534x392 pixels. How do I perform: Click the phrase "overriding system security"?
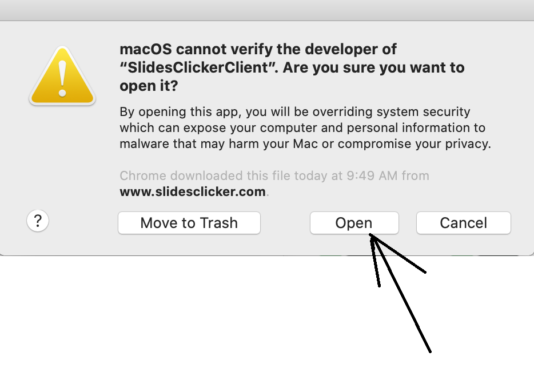pyautogui.click(x=391, y=112)
